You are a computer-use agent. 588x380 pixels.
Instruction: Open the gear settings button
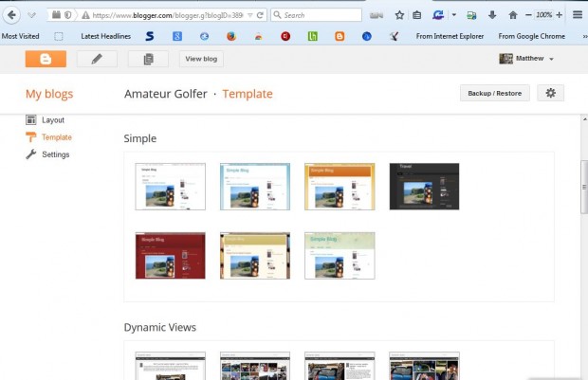click(x=550, y=93)
